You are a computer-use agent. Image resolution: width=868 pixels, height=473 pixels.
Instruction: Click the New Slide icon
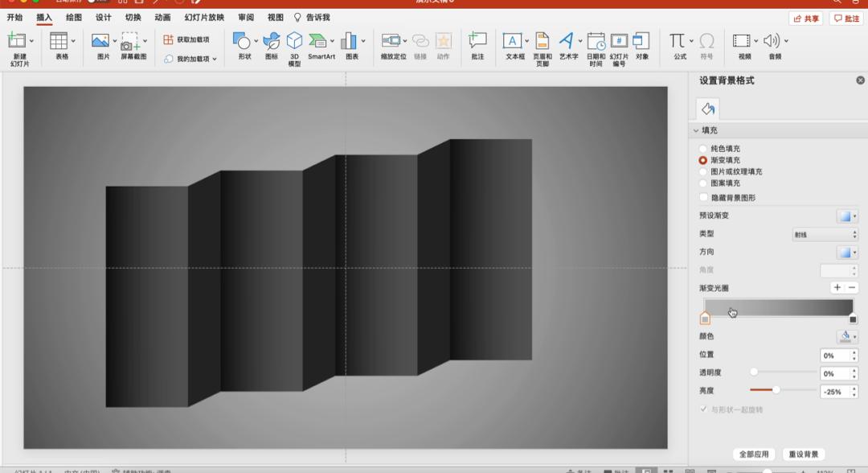[18, 42]
